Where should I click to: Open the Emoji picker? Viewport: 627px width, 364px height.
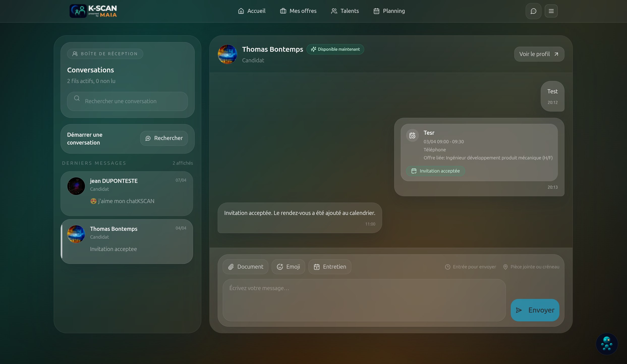pos(288,267)
